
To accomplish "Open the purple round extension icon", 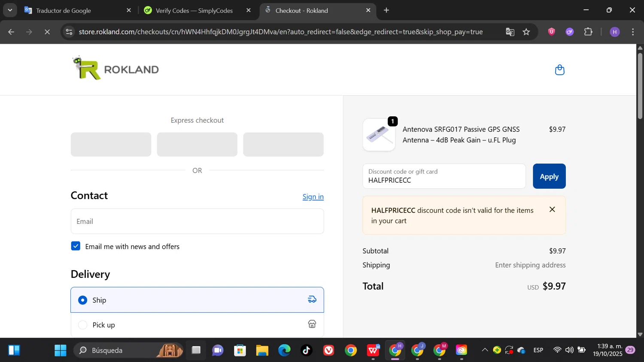I will (570, 32).
